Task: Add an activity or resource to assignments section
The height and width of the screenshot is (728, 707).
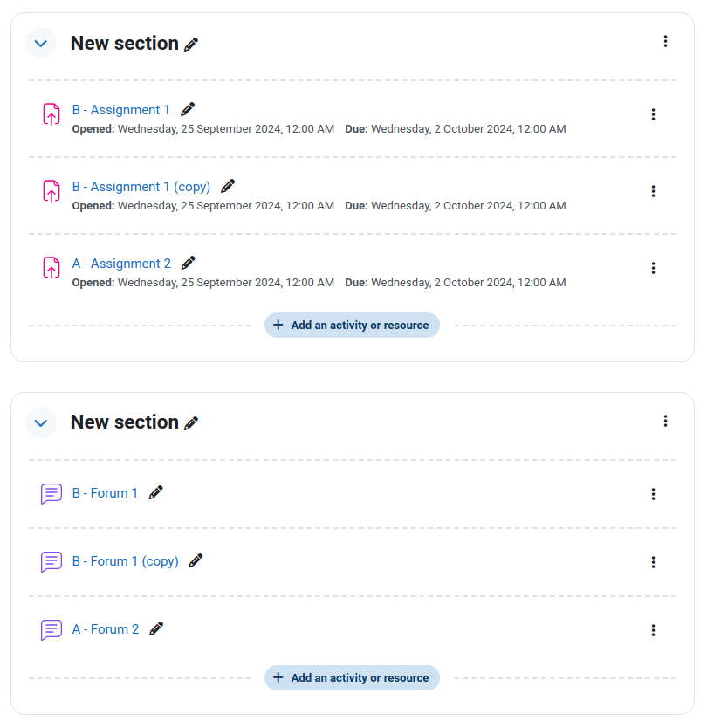Action: tap(352, 325)
